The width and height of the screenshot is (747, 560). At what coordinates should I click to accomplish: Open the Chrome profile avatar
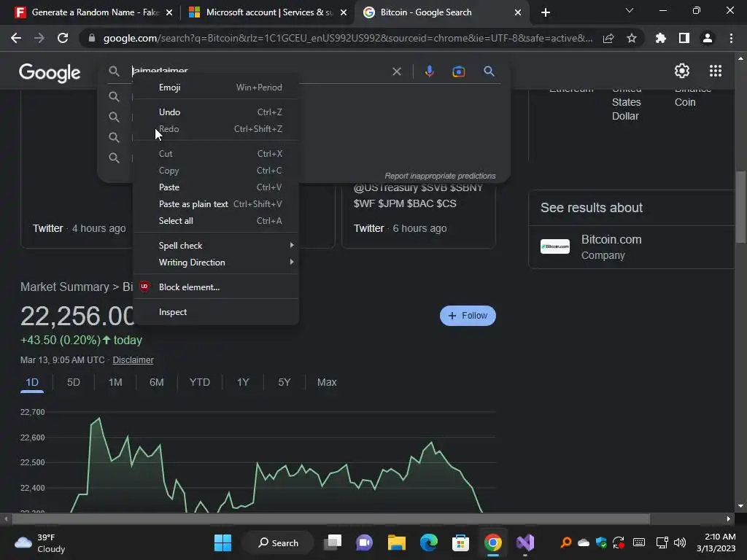(x=707, y=38)
